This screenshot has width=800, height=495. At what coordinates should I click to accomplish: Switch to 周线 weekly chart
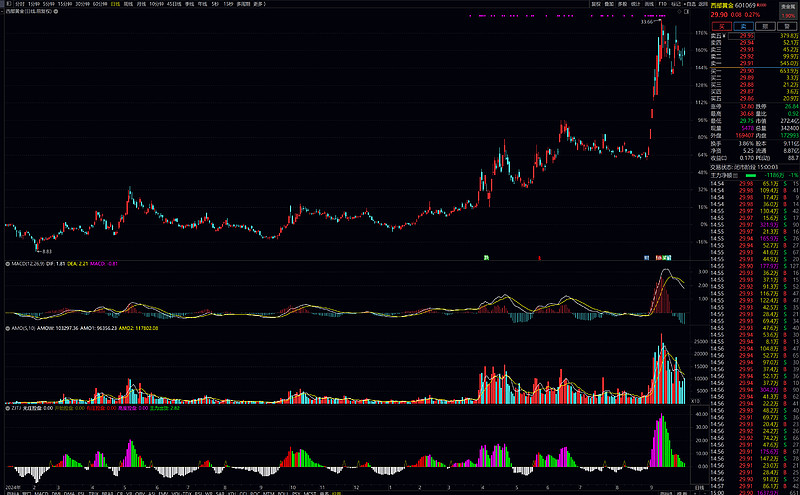[128, 4]
